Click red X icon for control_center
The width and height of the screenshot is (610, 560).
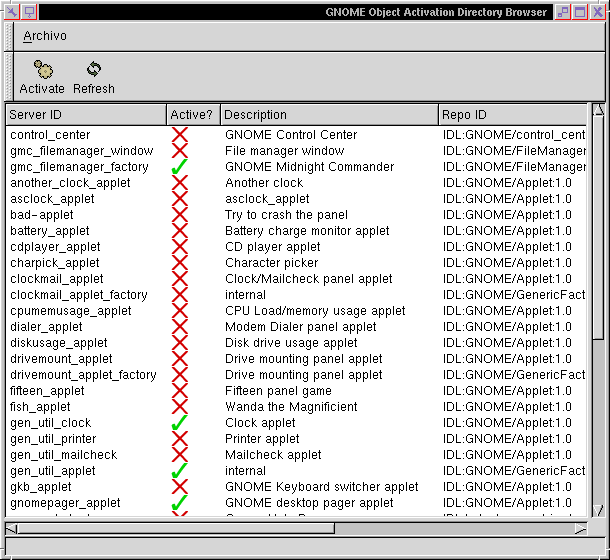tap(180, 135)
